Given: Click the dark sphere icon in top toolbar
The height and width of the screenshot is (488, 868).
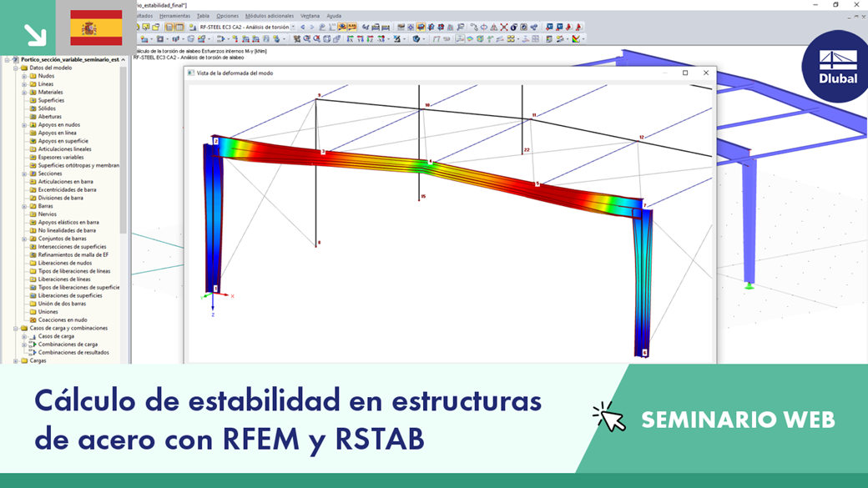Looking at the screenshot, I should coord(514,27).
